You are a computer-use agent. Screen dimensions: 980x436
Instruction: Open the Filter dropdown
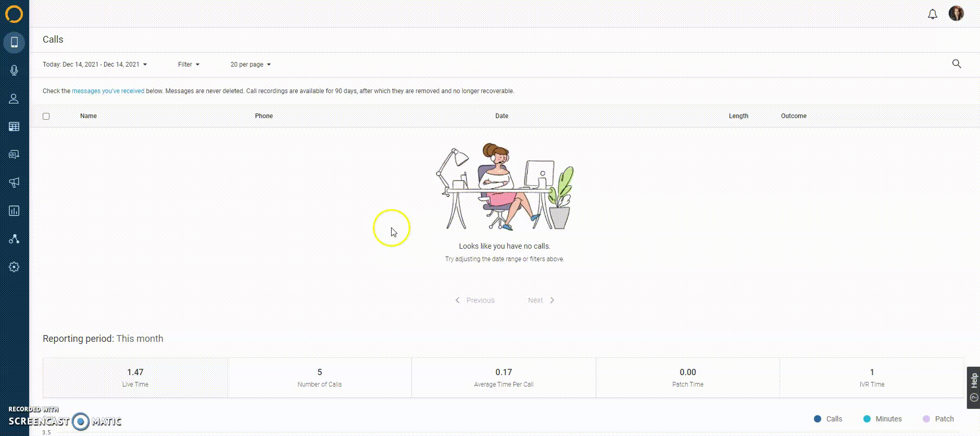click(x=189, y=65)
